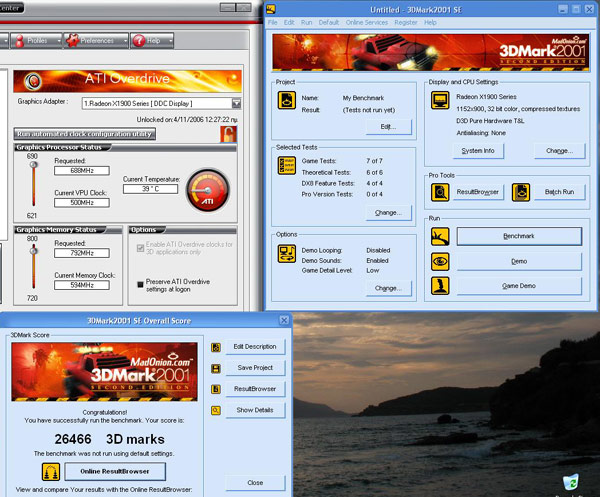Open the Help menu in 3DMark2001
This screenshot has height=497, width=600.
(430, 23)
